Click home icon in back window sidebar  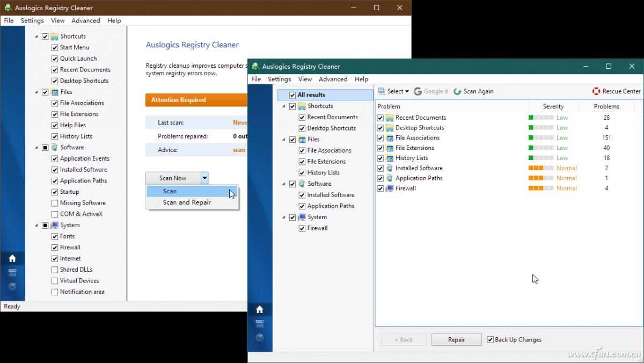pyautogui.click(x=12, y=258)
